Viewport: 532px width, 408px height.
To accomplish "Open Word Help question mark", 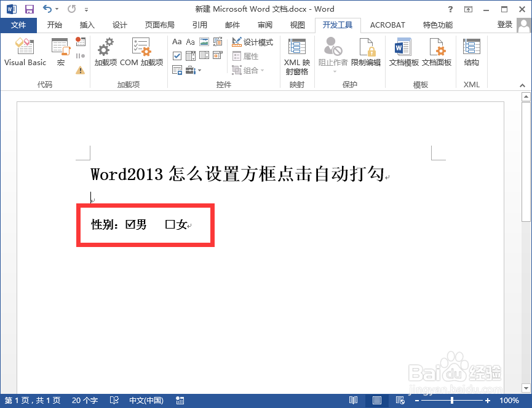I will point(450,9).
